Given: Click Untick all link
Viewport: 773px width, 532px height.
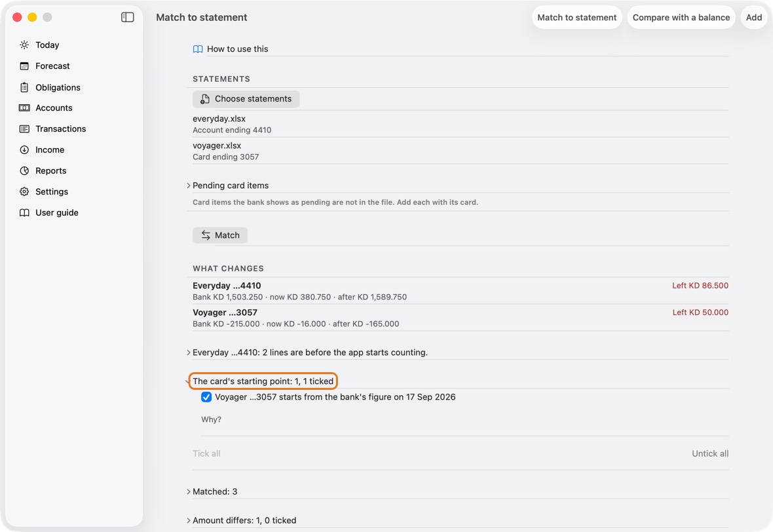Looking at the screenshot, I should (x=710, y=453).
